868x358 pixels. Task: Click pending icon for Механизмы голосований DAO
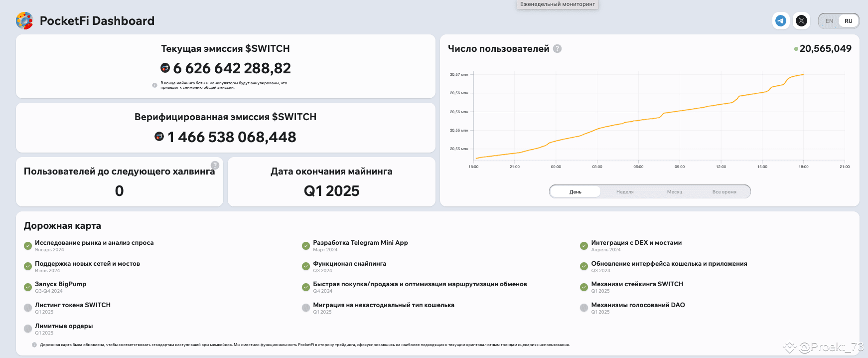pyautogui.click(x=584, y=308)
